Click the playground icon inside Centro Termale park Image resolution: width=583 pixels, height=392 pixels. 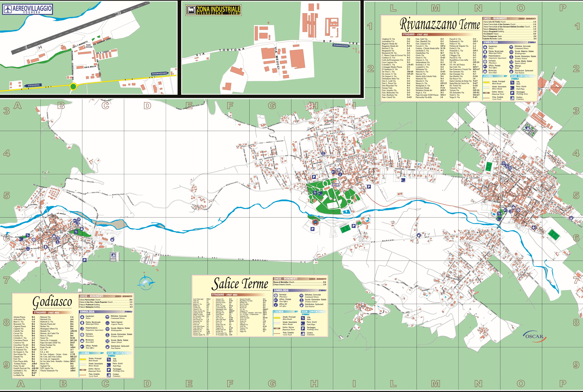321,194
